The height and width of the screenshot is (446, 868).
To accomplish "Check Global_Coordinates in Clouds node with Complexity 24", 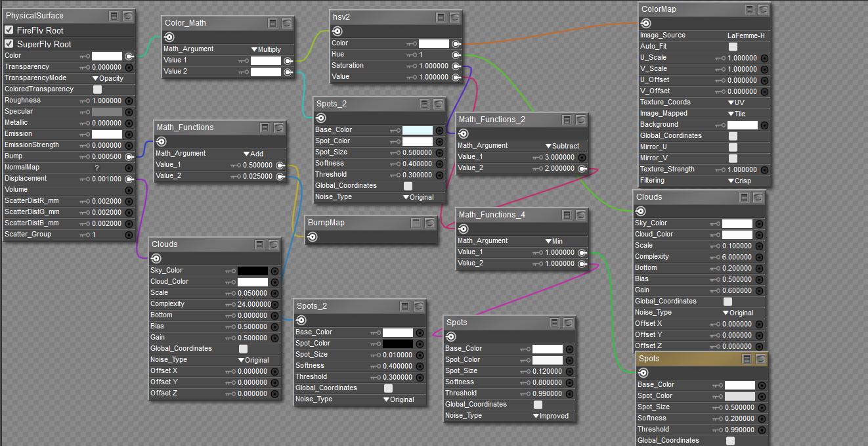I will [244, 349].
